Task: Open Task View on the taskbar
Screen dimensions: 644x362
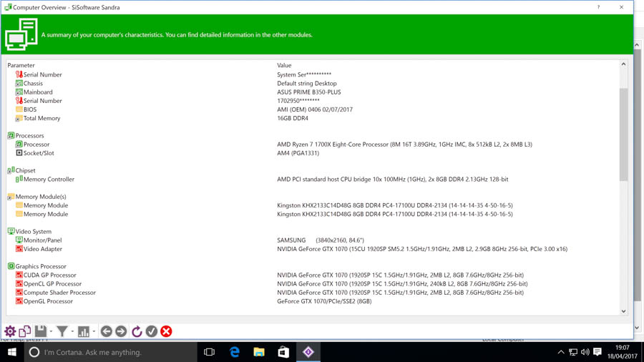Action: pyautogui.click(x=209, y=352)
